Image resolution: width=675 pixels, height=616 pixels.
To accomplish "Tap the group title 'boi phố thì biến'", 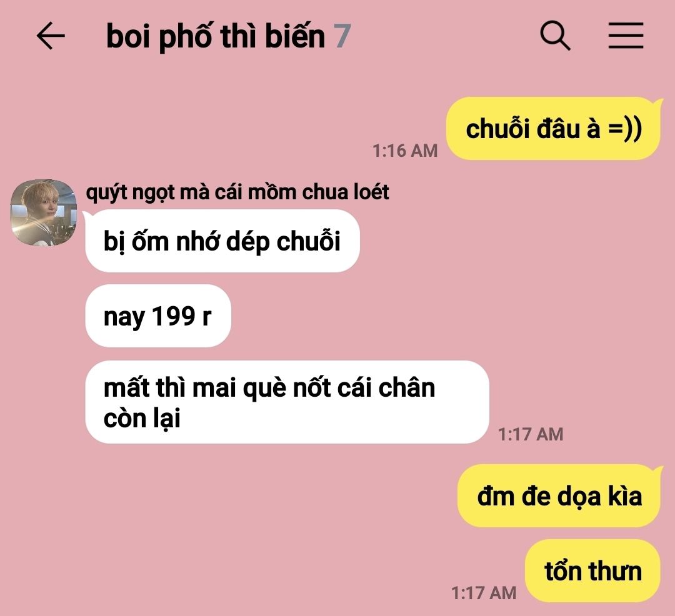I will tap(215, 37).
